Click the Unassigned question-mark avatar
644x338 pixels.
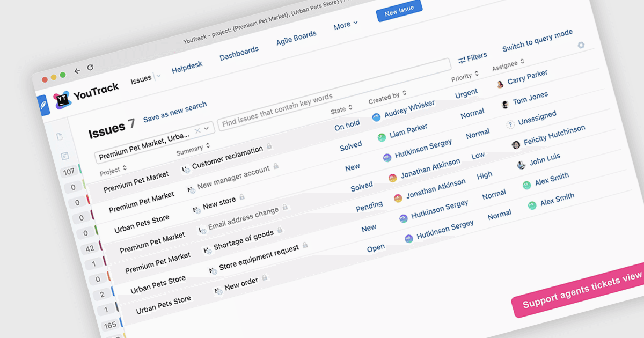(x=510, y=124)
